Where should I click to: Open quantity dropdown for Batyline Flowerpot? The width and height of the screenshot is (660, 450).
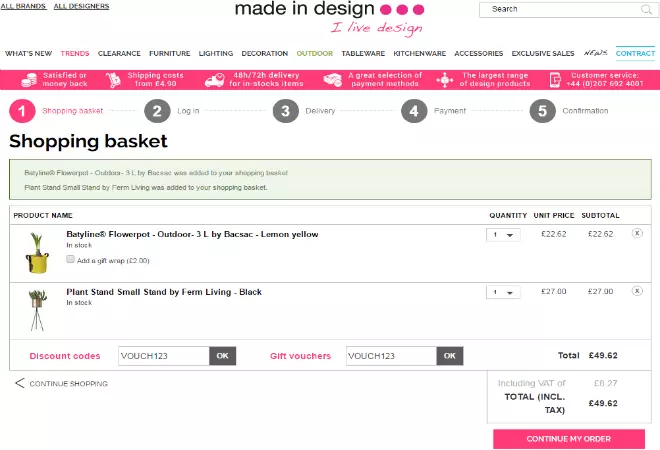click(503, 235)
